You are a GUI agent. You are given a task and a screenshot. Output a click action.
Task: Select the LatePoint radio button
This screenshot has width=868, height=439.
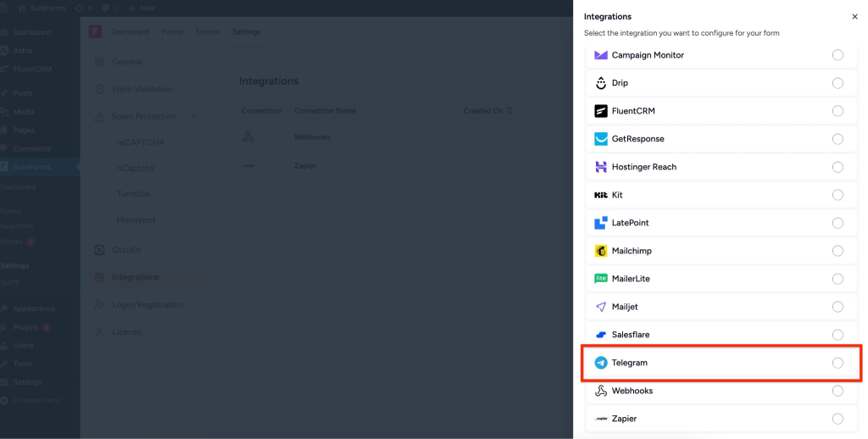point(837,223)
